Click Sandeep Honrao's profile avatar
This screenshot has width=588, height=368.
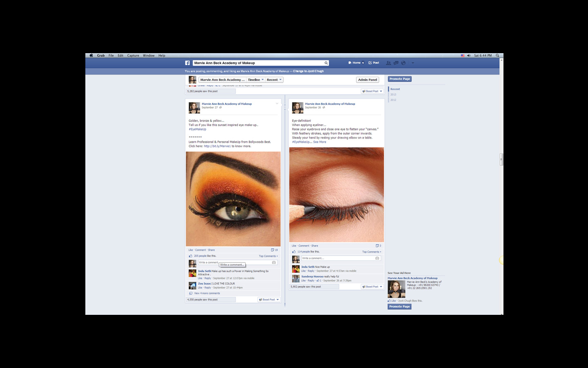point(296,279)
